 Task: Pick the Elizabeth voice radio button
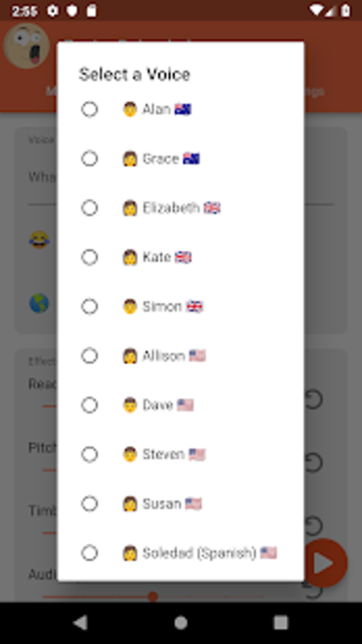89,208
